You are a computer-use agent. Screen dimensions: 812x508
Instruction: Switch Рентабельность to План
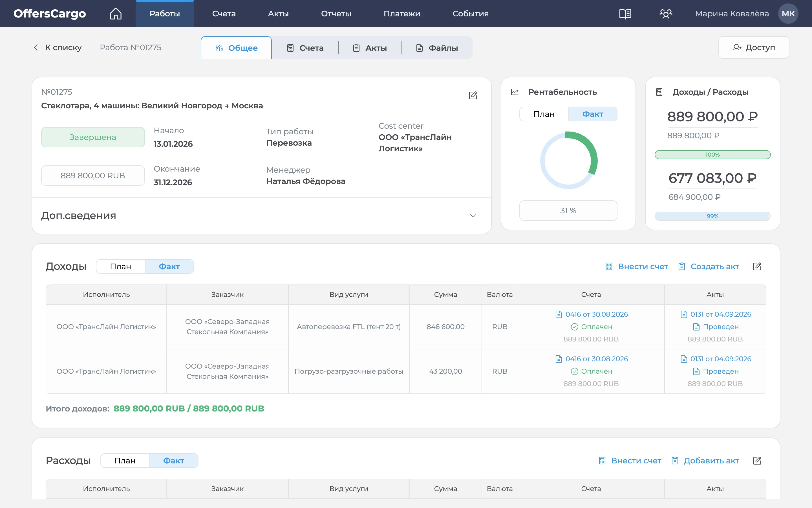tap(544, 114)
